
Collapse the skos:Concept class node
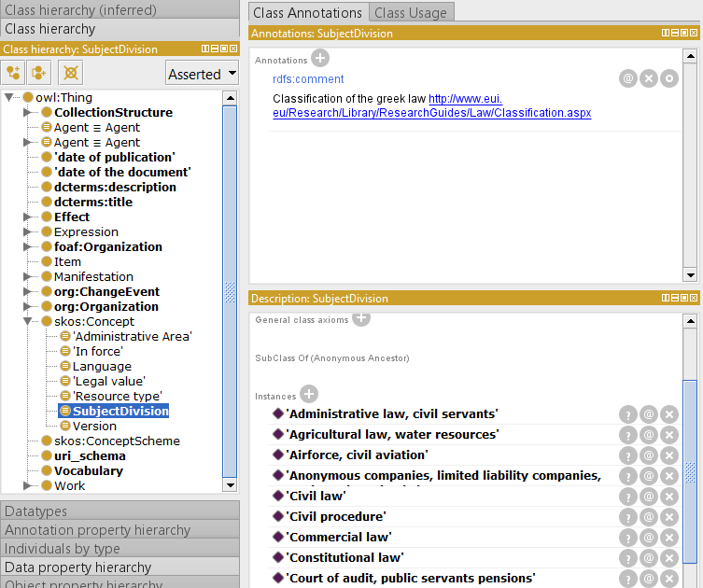(x=27, y=321)
